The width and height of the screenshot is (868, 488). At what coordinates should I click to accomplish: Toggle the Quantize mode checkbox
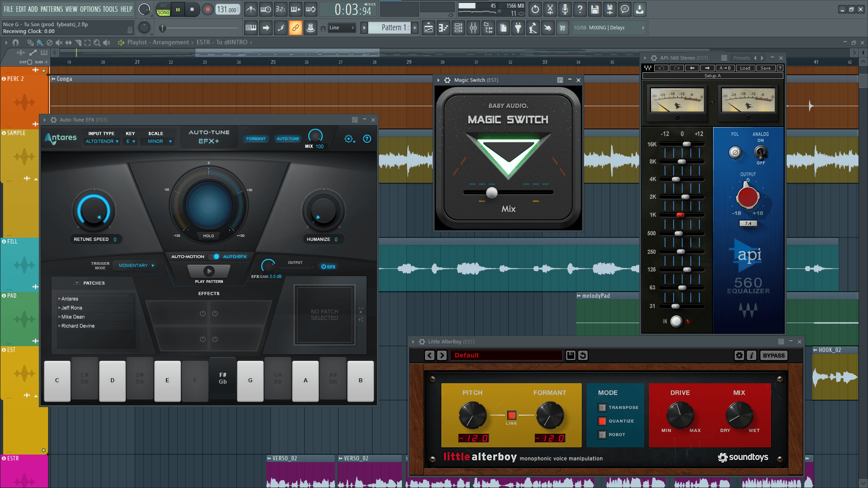click(x=602, y=421)
